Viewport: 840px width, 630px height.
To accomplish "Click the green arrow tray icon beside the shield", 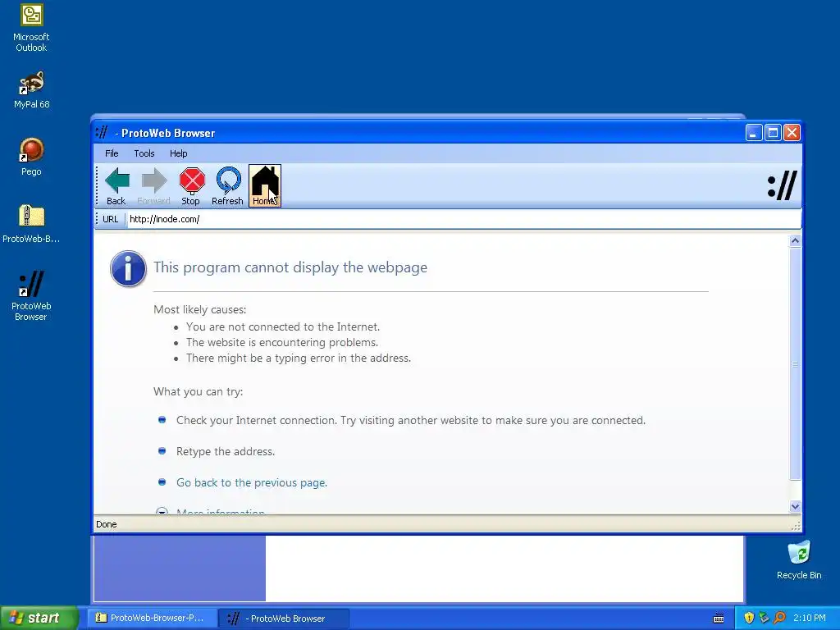I will point(764,618).
